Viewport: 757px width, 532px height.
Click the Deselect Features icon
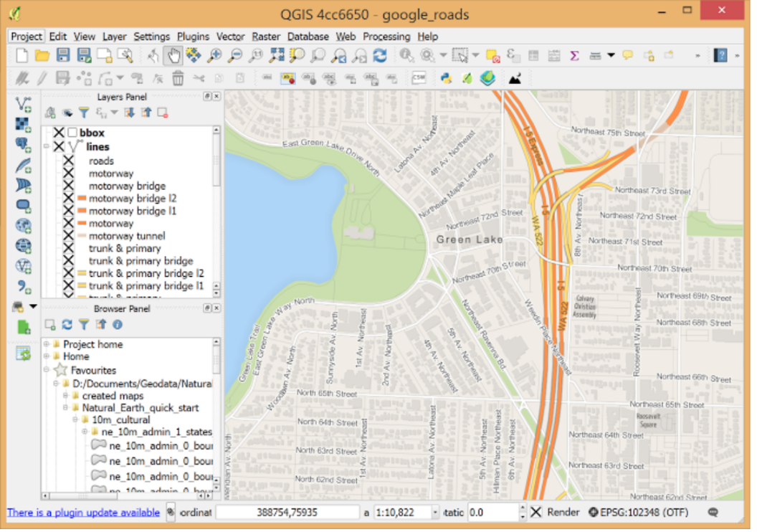[492, 56]
